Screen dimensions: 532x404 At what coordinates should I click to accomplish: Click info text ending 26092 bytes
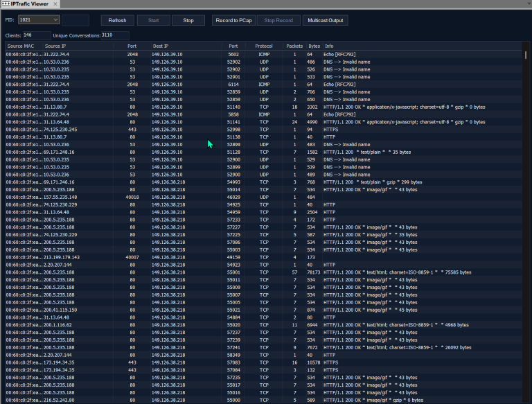point(398,348)
